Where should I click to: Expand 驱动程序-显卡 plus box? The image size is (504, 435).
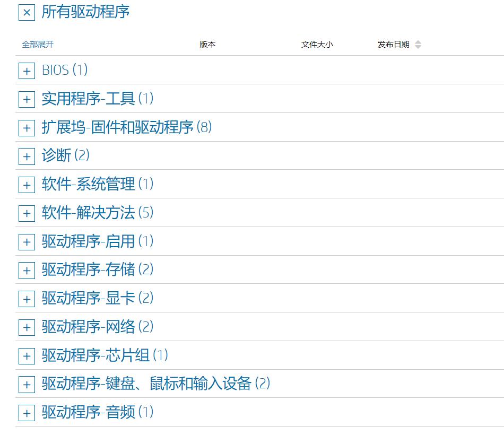click(27, 299)
